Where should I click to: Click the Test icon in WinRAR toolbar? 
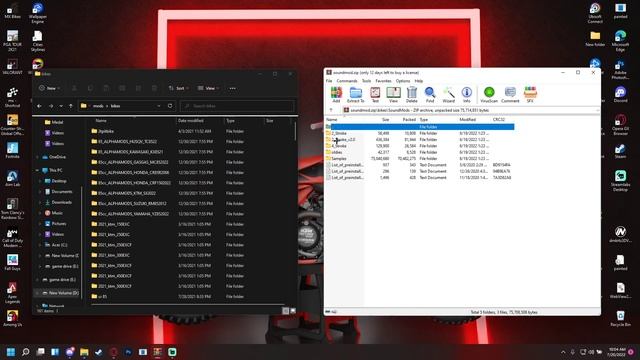coord(375,94)
